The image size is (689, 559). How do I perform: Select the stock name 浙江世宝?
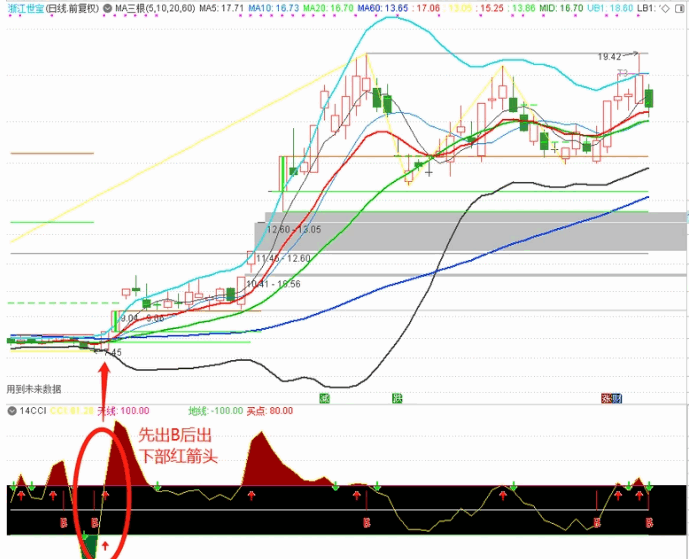[x=26, y=8]
